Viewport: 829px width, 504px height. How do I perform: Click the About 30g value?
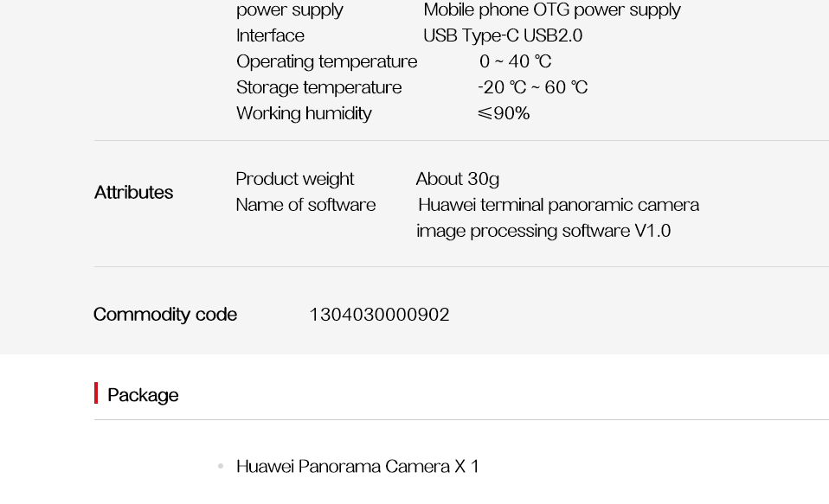pos(457,179)
